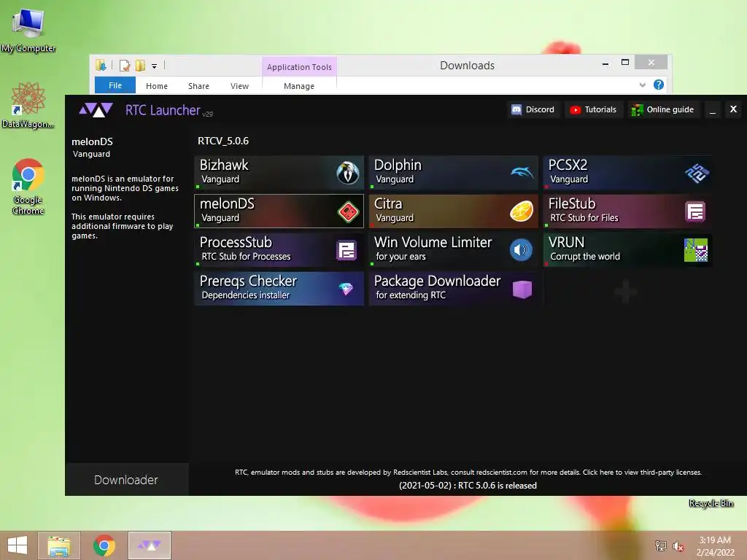Viewport: 747px width, 560px height.
Task: Click the RTC Launcher taskbar button
Action: coord(150,545)
